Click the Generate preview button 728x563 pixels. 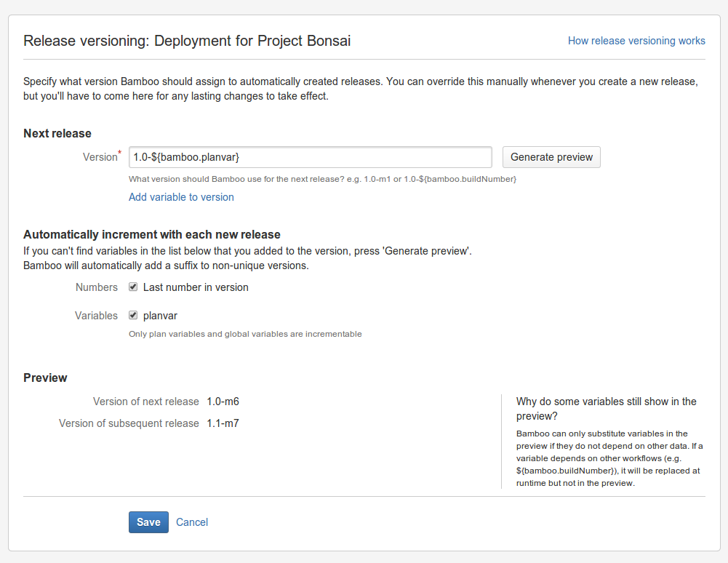[551, 157]
